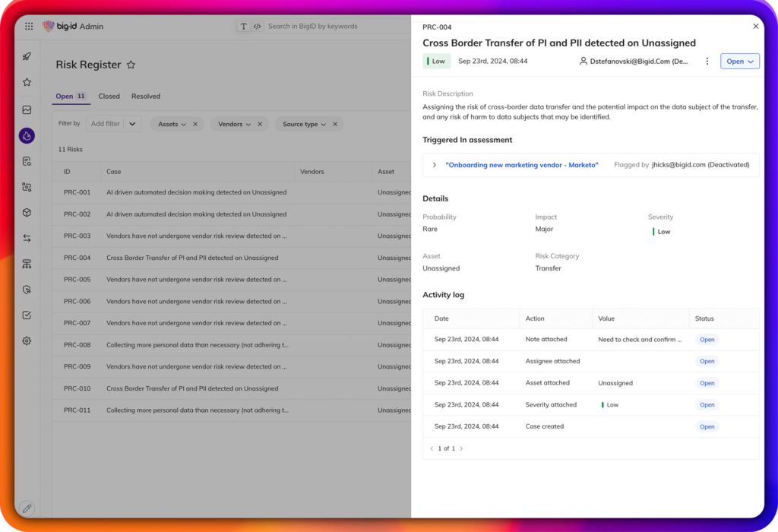Click the three-dot more options menu
Image resolution: width=778 pixels, height=532 pixels.
click(x=707, y=62)
